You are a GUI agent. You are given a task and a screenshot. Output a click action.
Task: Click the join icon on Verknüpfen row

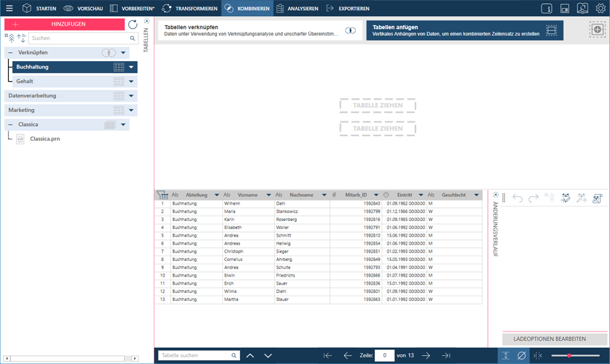108,52
